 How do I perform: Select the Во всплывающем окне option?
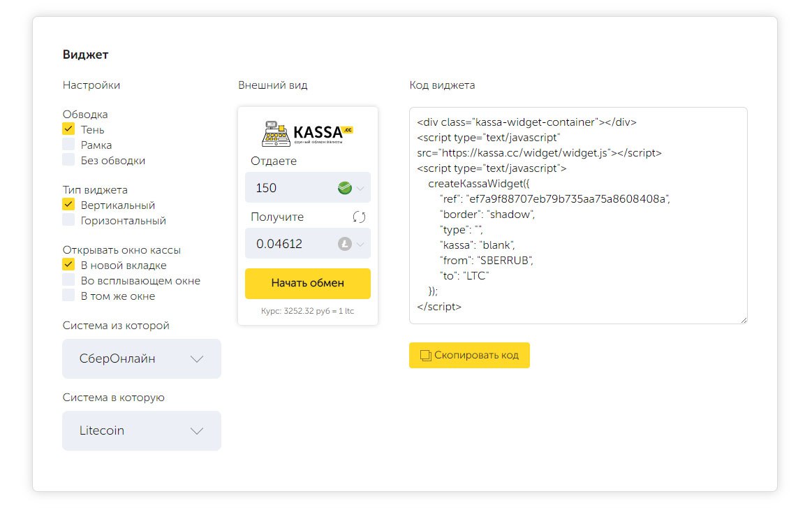coord(68,280)
